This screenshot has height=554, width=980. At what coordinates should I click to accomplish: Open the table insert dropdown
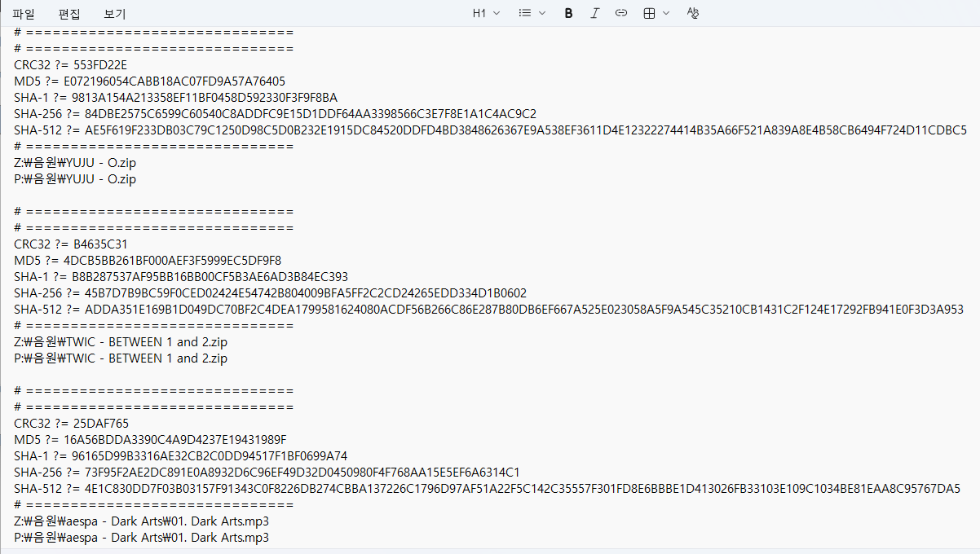click(x=656, y=13)
